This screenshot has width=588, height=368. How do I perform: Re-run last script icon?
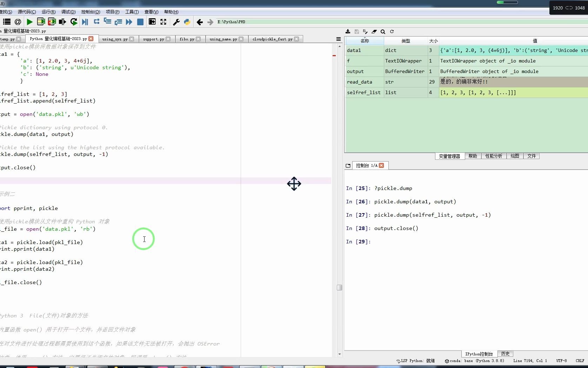point(74,22)
